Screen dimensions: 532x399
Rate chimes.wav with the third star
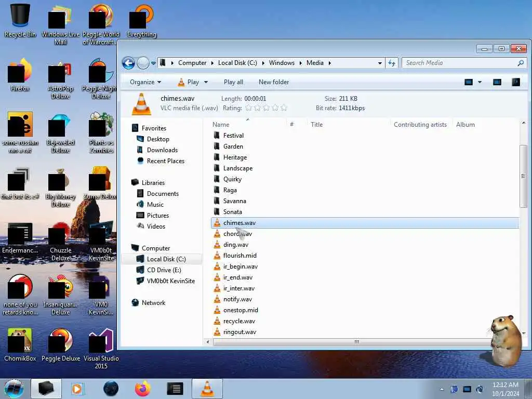point(267,108)
